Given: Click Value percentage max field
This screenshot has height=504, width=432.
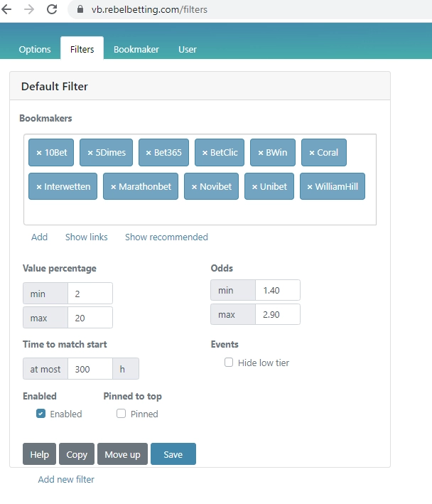Looking at the screenshot, I should pyautogui.click(x=90, y=318).
